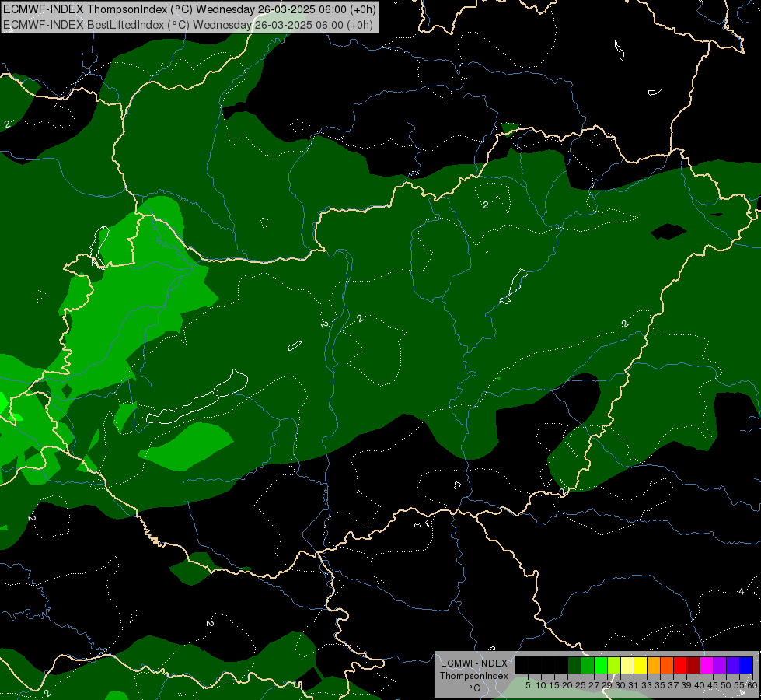Choose the yellow 31–33 legend swatch

click(x=641, y=665)
